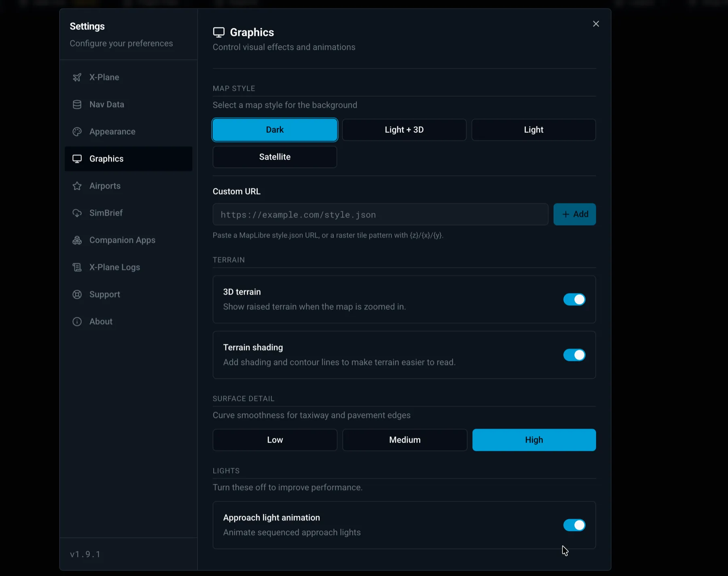Open the SimBrief settings page
The height and width of the screenshot is (576, 728).
click(128, 213)
